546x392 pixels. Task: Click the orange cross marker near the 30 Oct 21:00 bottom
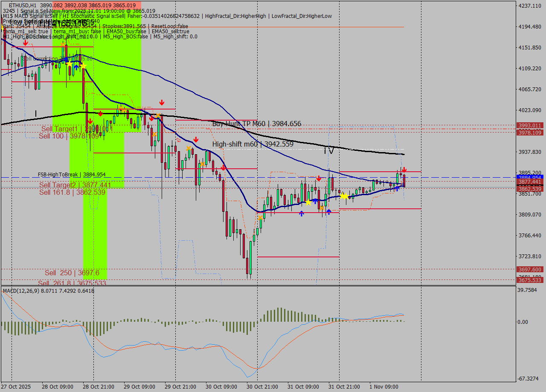click(260, 218)
